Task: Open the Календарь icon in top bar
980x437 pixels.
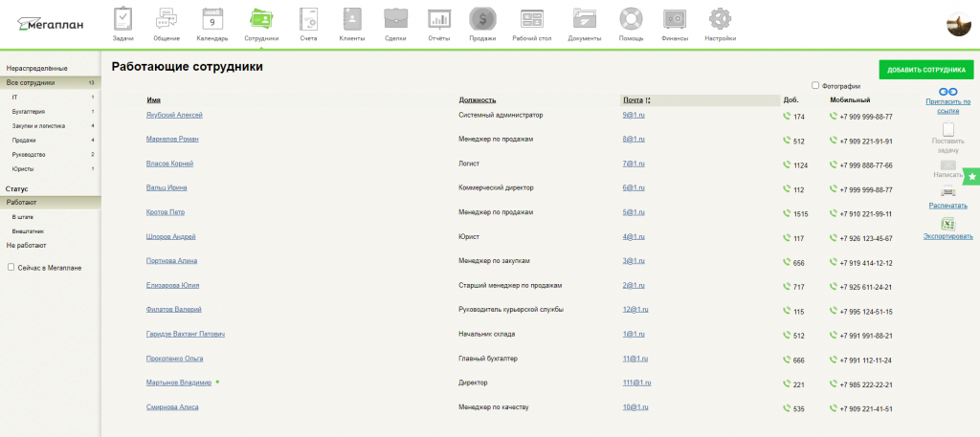Action: 212,19
